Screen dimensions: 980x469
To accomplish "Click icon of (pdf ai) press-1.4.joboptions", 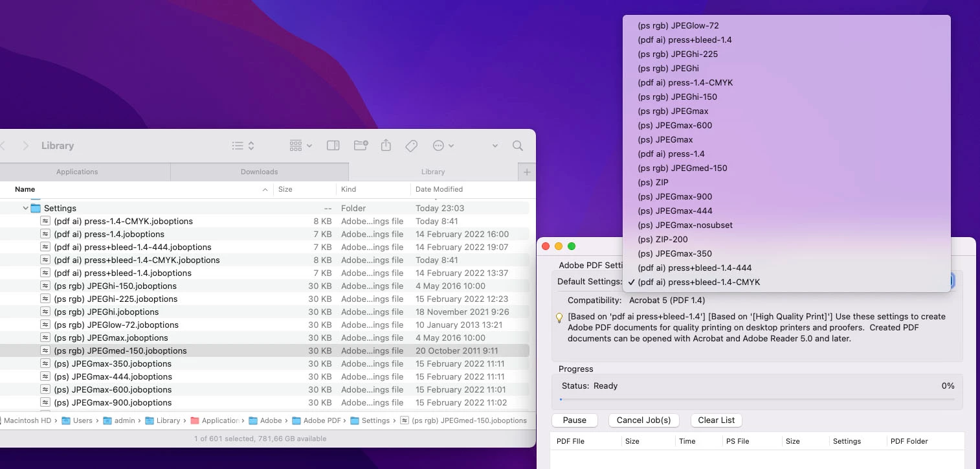I will (x=45, y=234).
